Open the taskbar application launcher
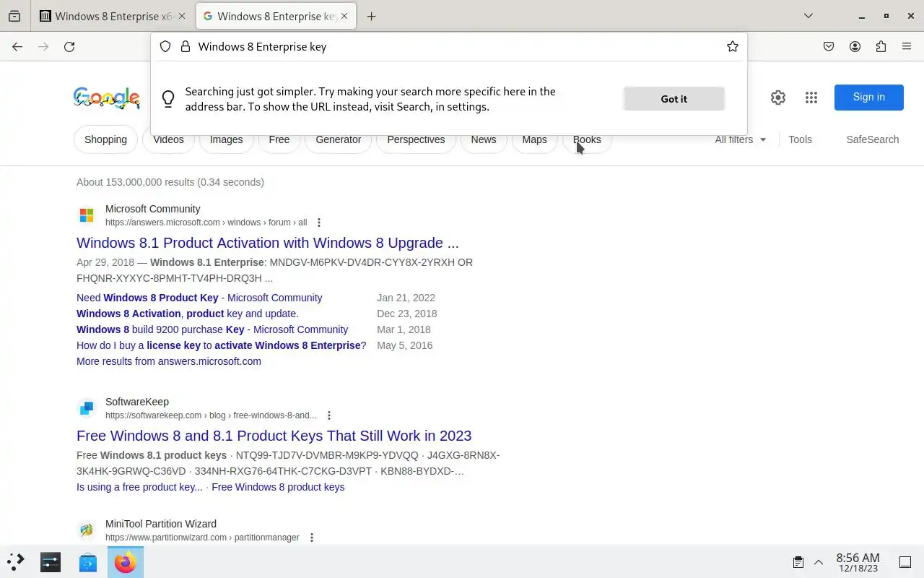The height and width of the screenshot is (578, 924). [16, 561]
